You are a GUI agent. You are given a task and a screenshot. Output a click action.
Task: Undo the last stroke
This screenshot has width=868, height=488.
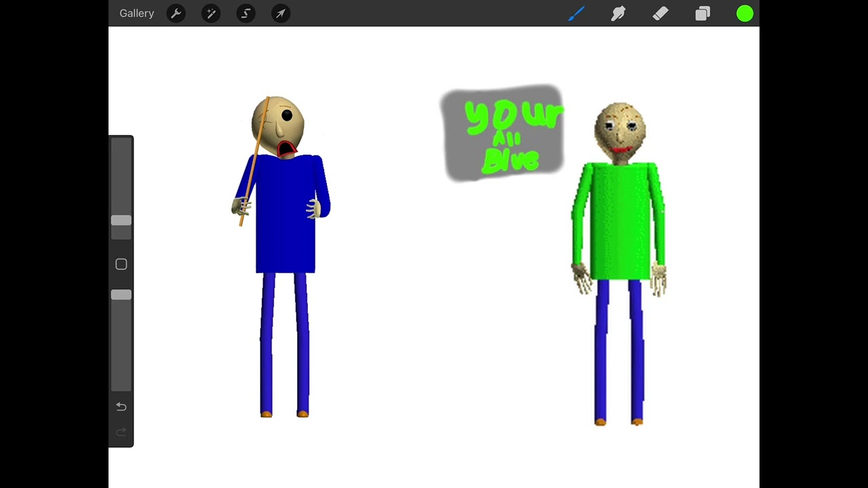point(121,407)
